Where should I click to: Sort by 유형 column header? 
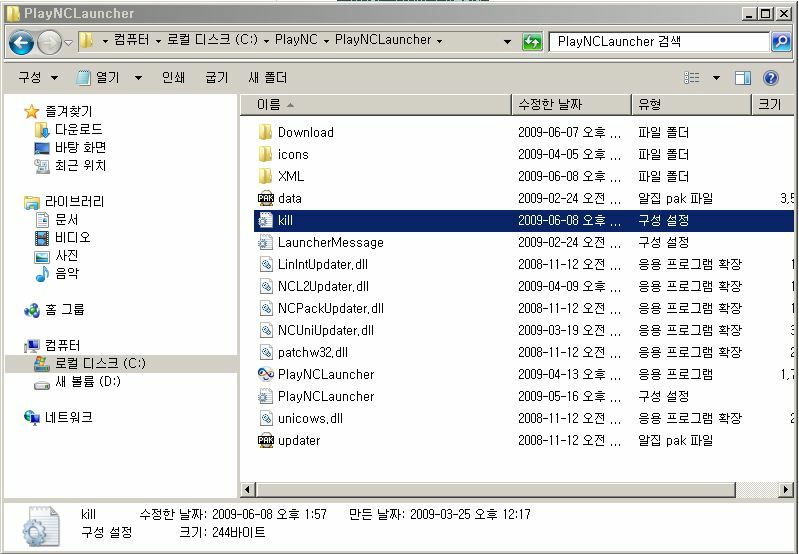(x=691, y=104)
